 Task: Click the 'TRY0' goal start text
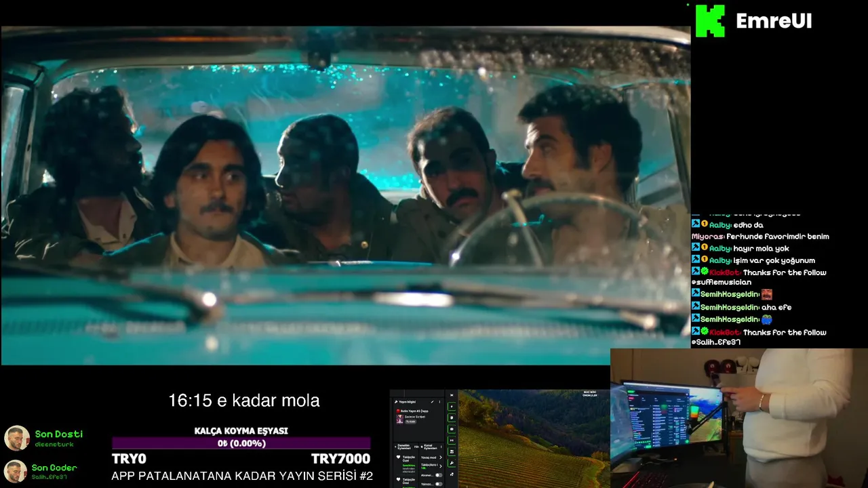(x=129, y=460)
